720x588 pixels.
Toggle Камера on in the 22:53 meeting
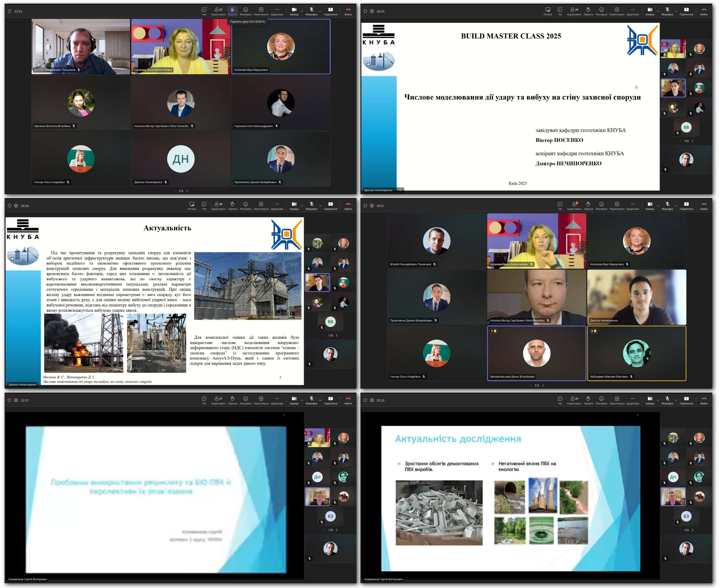click(x=294, y=10)
